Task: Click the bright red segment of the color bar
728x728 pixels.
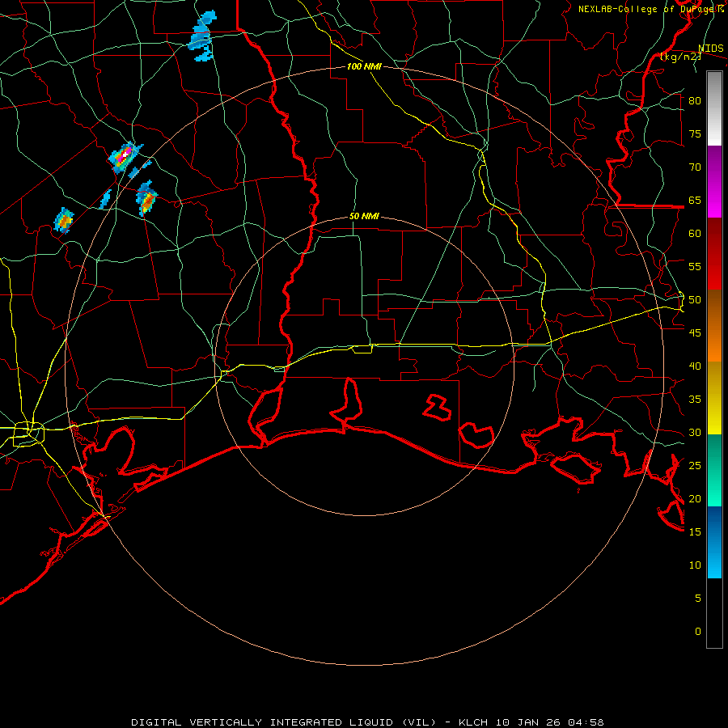Action: [x=714, y=254]
